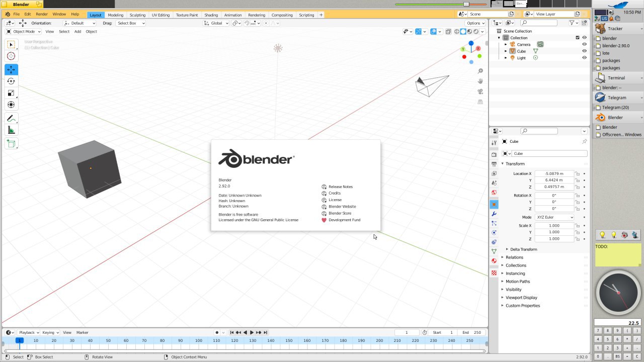644x362 pixels.
Task: Open the Render menu
Action: click(x=42, y=15)
